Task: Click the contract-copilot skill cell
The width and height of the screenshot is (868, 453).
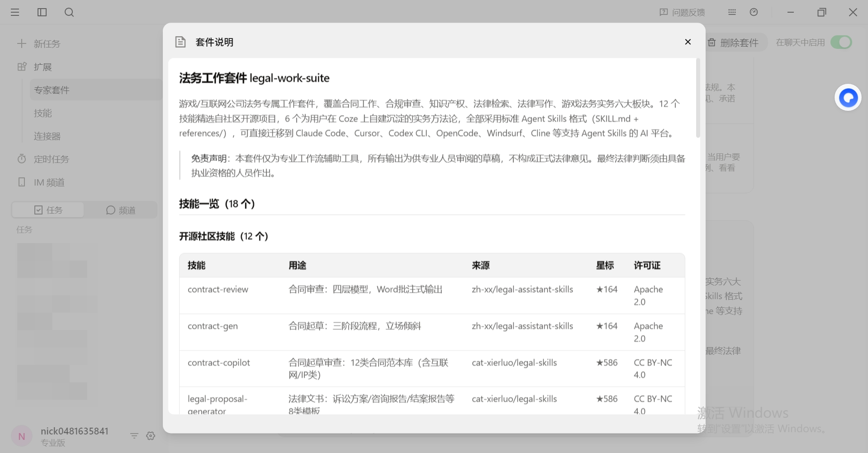Action: tap(219, 363)
